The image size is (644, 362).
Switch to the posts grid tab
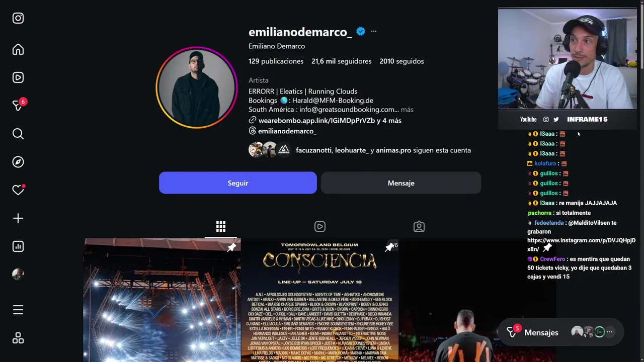[221, 226]
